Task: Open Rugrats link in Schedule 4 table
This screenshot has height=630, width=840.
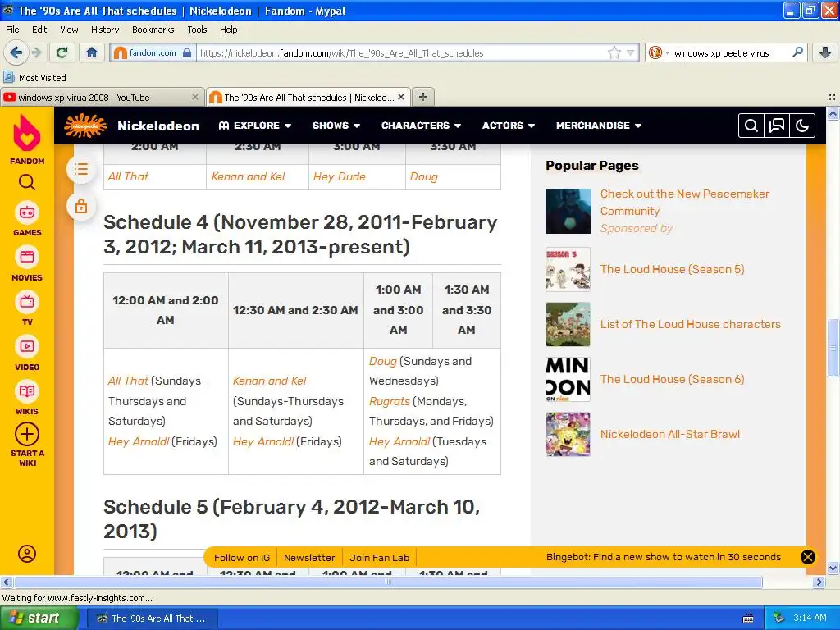Action: click(x=389, y=401)
